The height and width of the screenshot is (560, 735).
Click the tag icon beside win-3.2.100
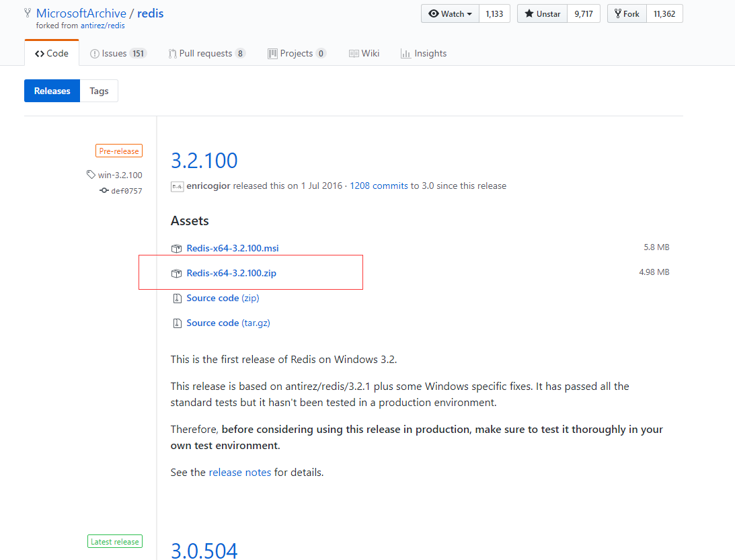tap(91, 174)
